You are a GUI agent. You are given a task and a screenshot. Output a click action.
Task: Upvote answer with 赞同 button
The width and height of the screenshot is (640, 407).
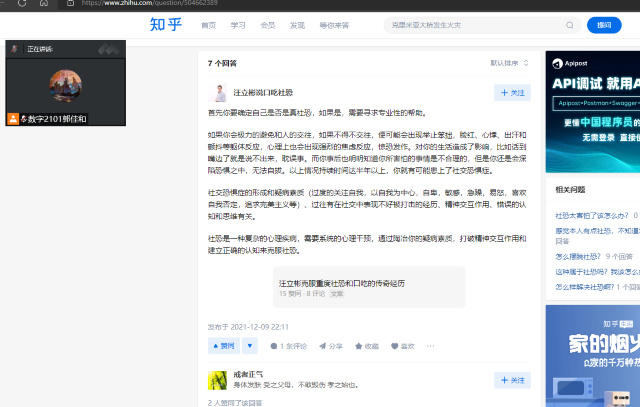[x=224, y=346]
